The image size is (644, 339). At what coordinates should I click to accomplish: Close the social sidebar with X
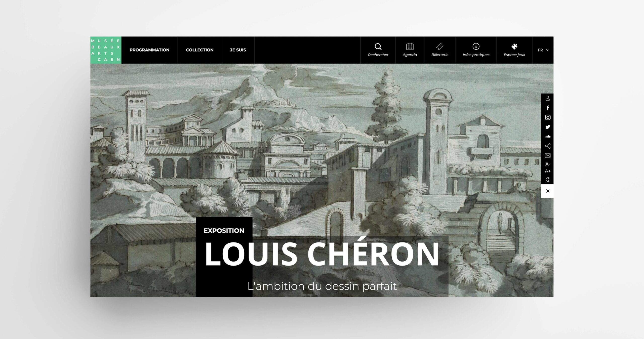tap(548, 191)
